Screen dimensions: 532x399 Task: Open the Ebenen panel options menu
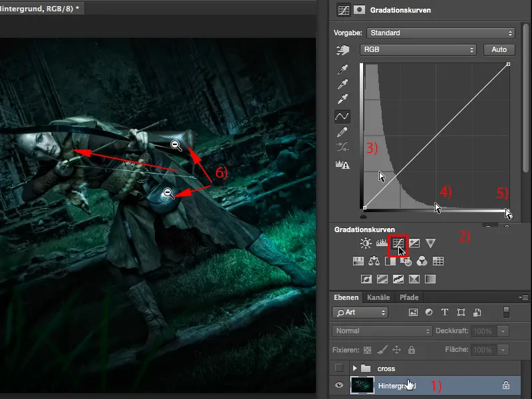(523, 297)
